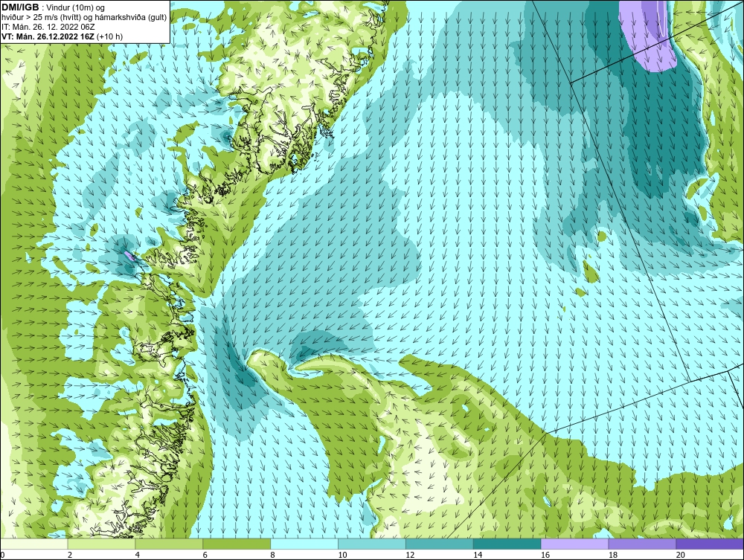Click the 16–18 m/s light purple legend band
The image size is (744, 560).
coord(574,544)
